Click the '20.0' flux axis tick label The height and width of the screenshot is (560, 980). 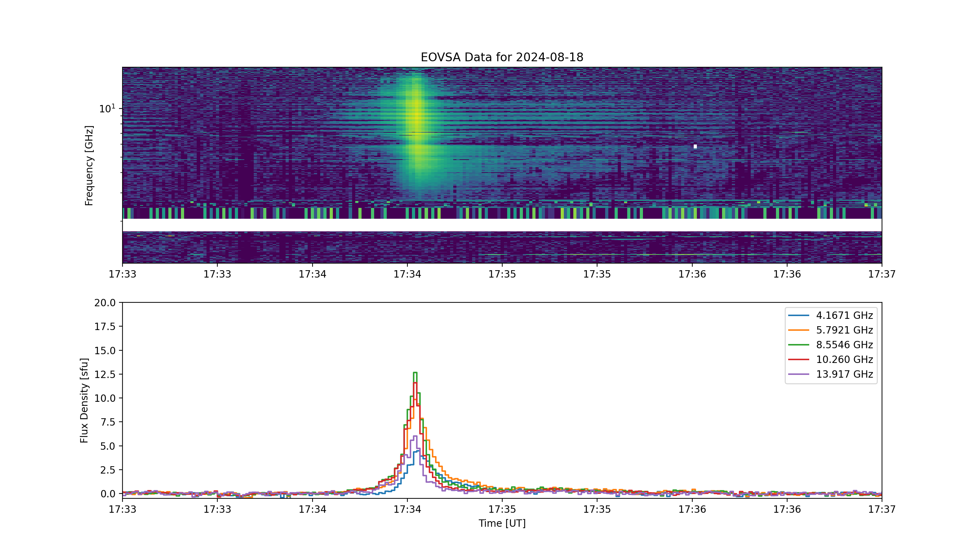(105, 303)
